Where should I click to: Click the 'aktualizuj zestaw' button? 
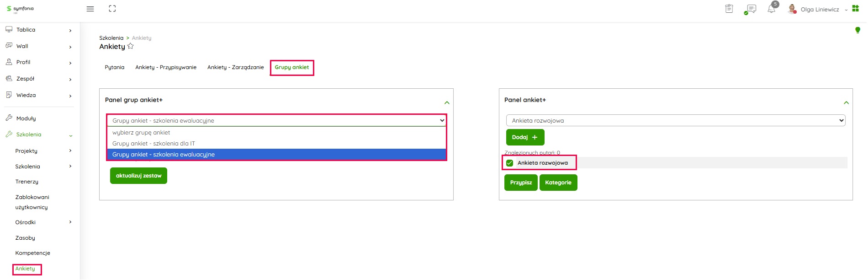138,176
